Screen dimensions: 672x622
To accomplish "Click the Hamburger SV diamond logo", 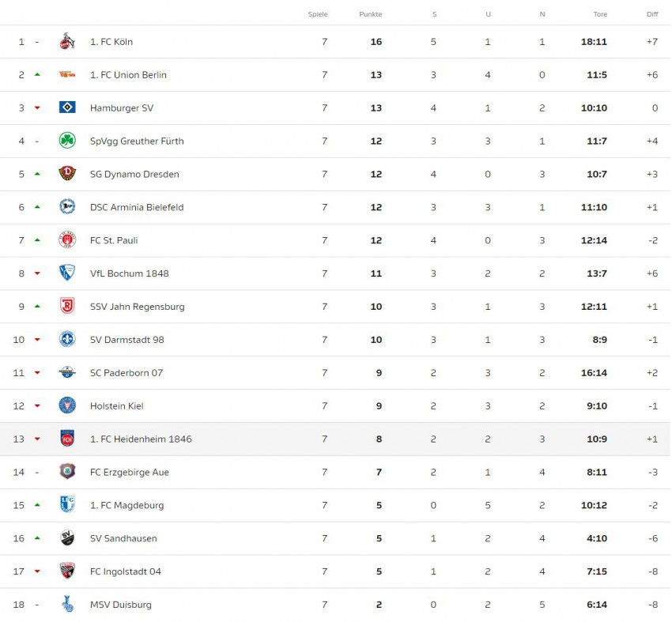I will pos(67,107).
